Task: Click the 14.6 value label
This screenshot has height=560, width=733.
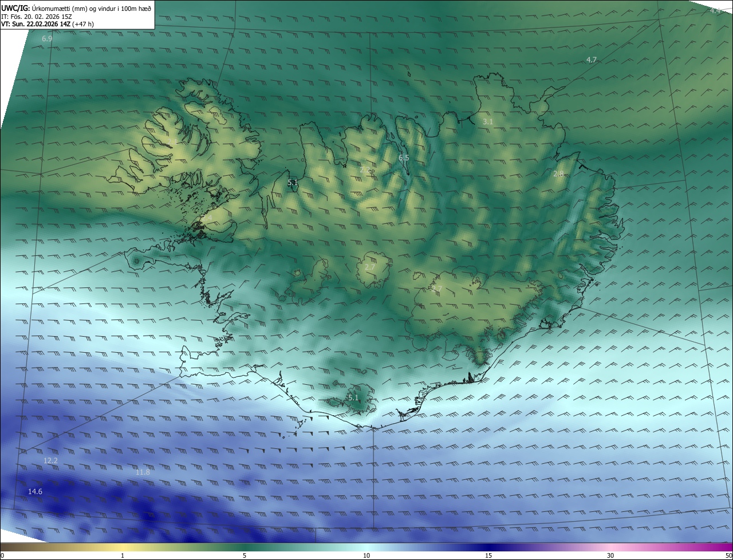Action: pyautogui.click(x=35, y=491)
